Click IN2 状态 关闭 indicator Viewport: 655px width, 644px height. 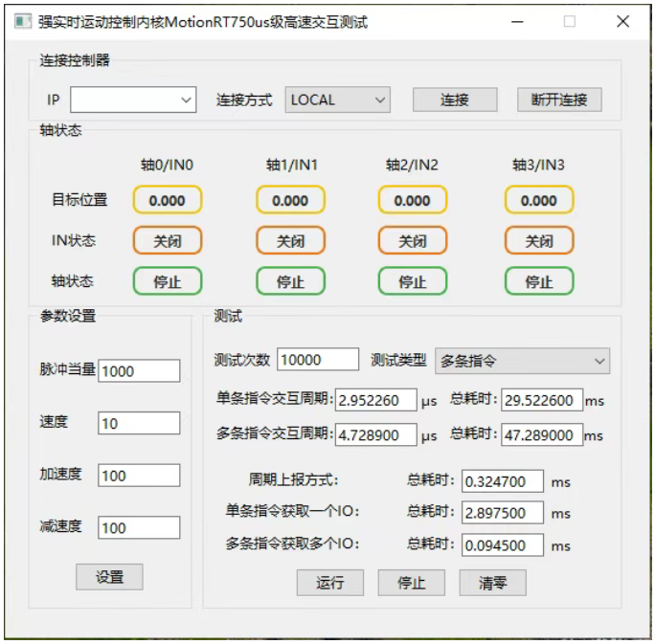click(x=413, y=240)
